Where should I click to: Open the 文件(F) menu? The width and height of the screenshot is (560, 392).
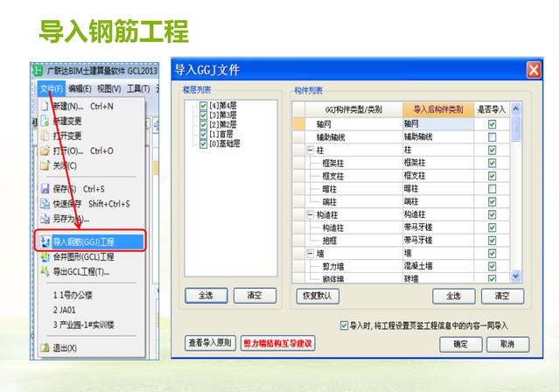(x=52, y=88)
